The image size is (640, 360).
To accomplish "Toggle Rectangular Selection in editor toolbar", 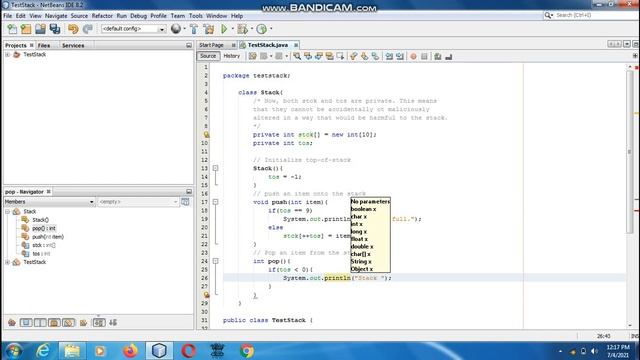I will [x=340, y=56].
